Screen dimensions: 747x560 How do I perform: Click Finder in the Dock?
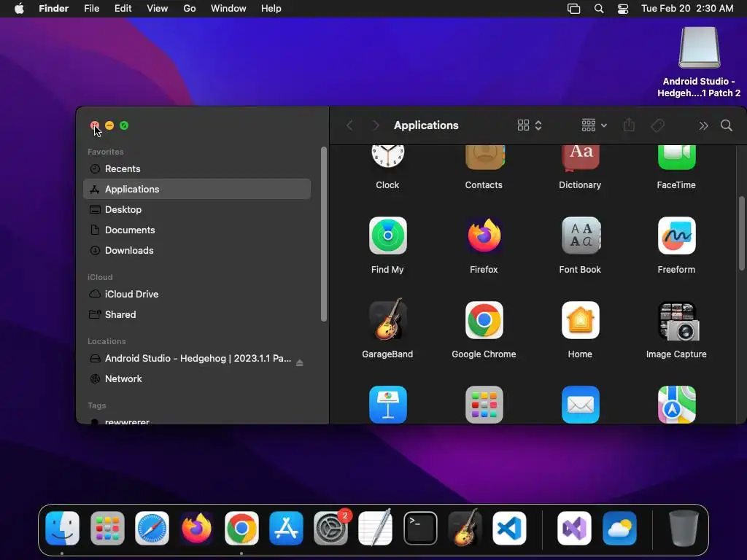point(63,528)
